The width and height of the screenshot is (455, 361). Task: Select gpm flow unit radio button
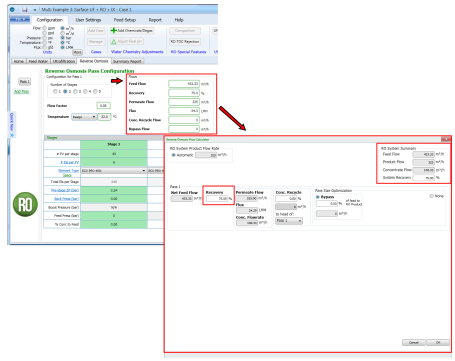point(44,28)
